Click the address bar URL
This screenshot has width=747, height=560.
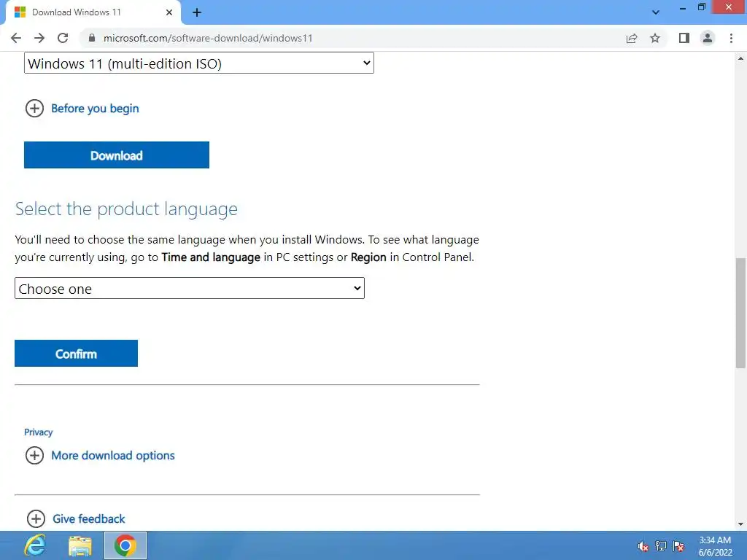point(208,38)
